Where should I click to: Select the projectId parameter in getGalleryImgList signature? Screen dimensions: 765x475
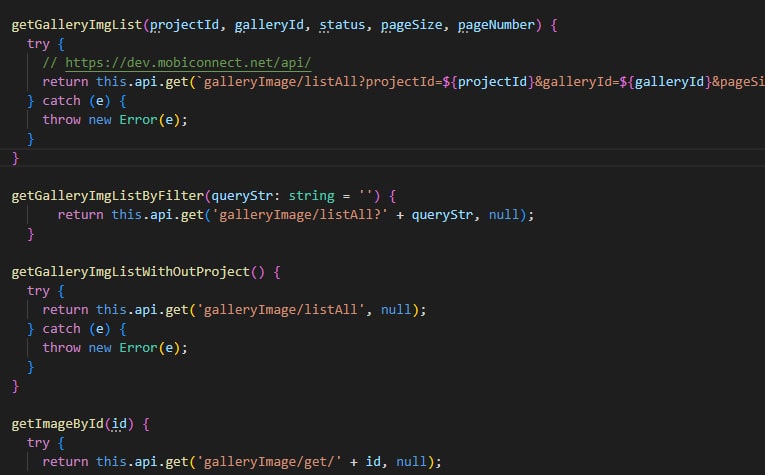(184, 25)
